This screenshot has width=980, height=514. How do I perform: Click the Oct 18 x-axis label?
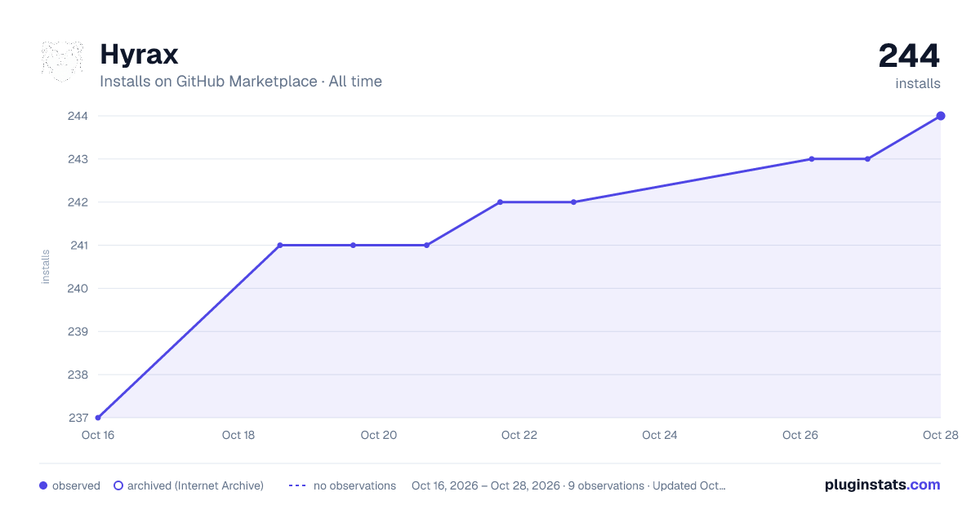tap(238, 435)
